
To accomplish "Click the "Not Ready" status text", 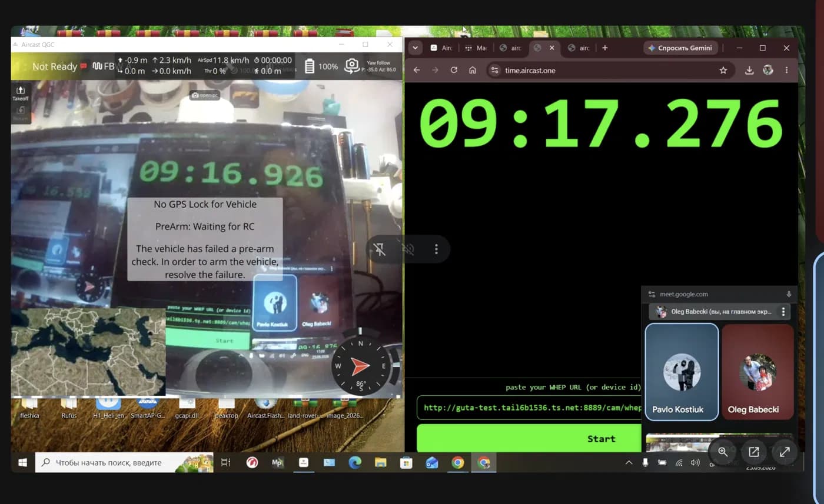I will click(55, 66).
